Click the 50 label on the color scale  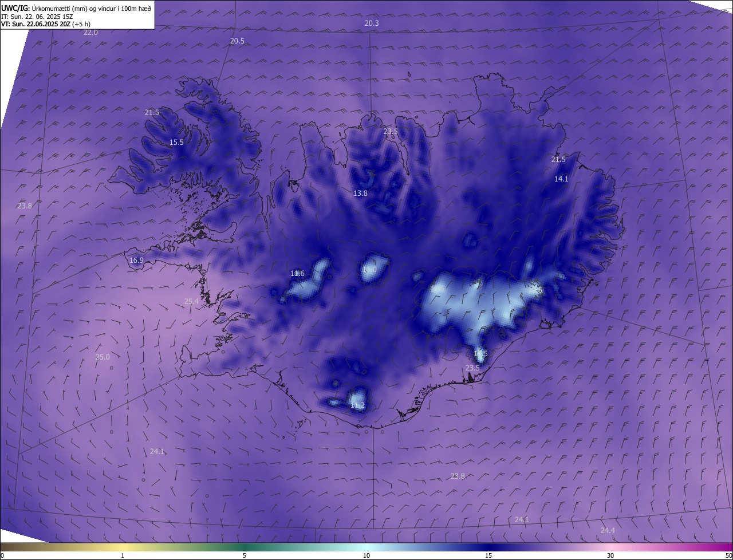click(x=728, y=555)
